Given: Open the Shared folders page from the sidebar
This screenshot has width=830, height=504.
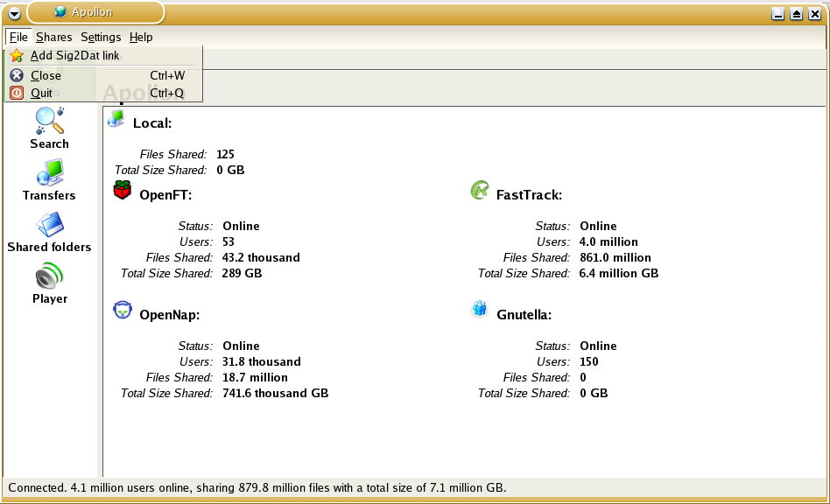Looking at the screenshot, I should pyautogui.click(x=49, y=232).
